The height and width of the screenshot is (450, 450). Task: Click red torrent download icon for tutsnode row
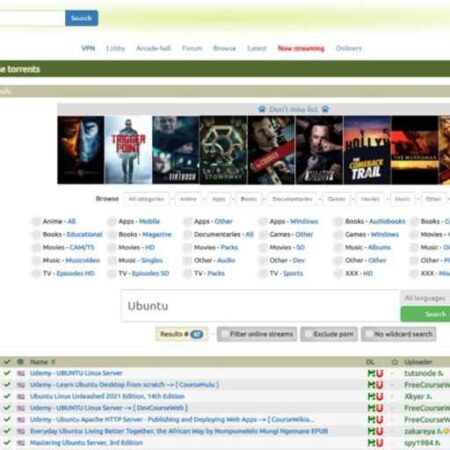click(x=379, y=373)
